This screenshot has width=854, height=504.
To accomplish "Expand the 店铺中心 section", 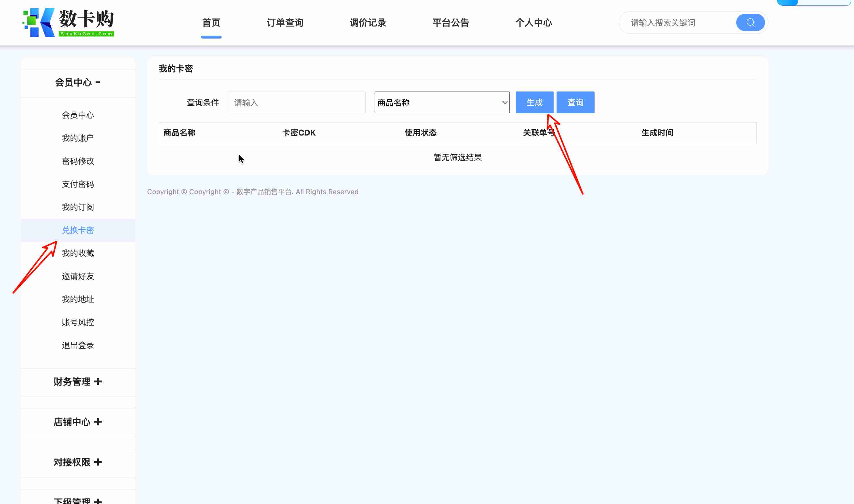I will (78, 422).
